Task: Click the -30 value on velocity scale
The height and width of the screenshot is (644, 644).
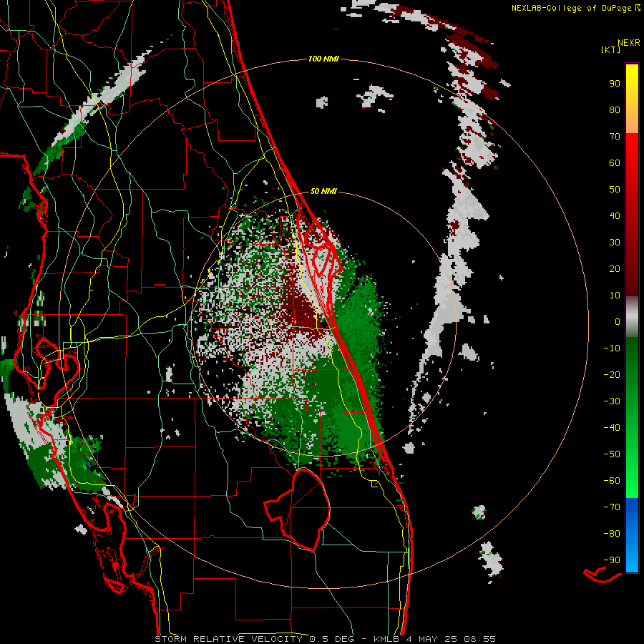Action: click(612, 401)
